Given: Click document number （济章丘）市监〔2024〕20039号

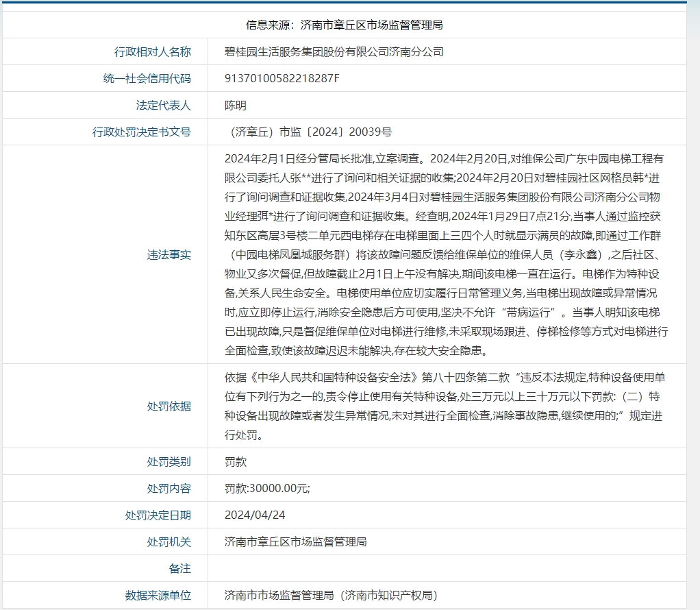Looking at the screenshot, I should point(308,132).
